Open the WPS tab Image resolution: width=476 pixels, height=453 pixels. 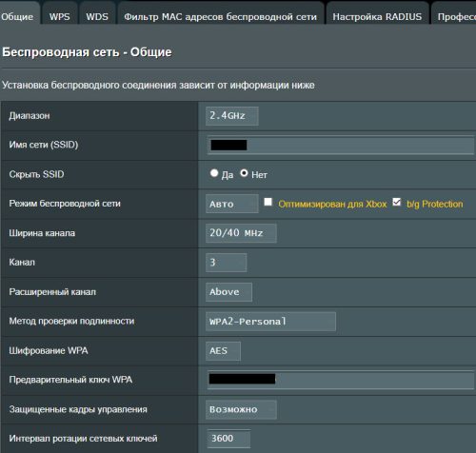coord(60,14)
